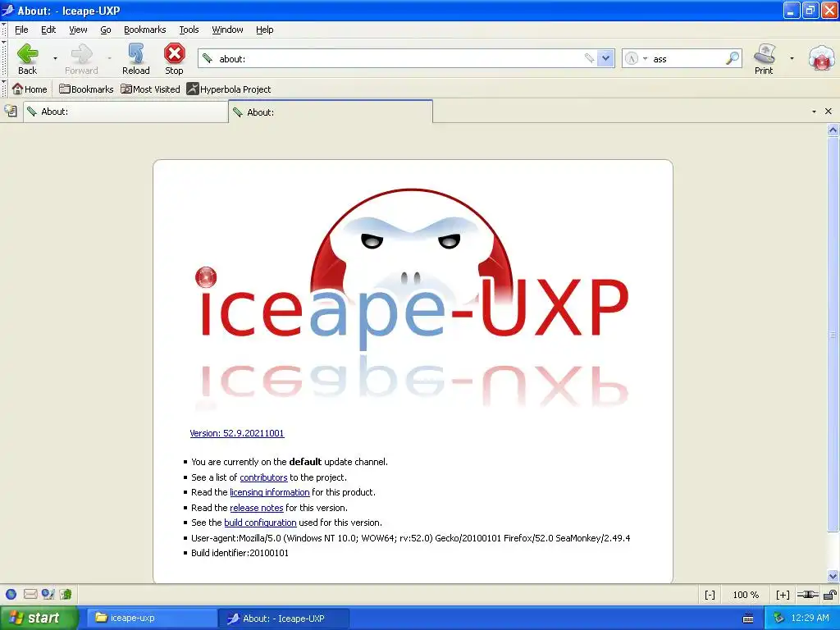Image resolution: width=840 pixels, height=630 pixels.
Task: Open the Bookmarks folder in bookmarks toolbar
Action: pos(86,89)
